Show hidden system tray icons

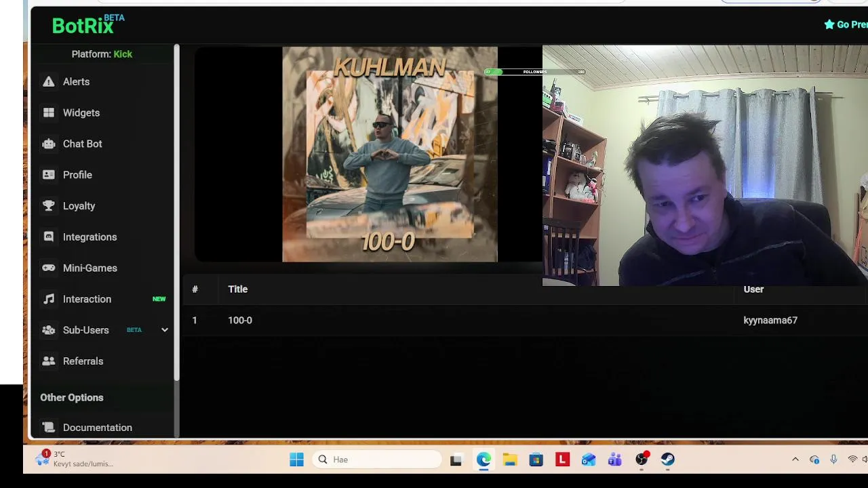point(795,460)
